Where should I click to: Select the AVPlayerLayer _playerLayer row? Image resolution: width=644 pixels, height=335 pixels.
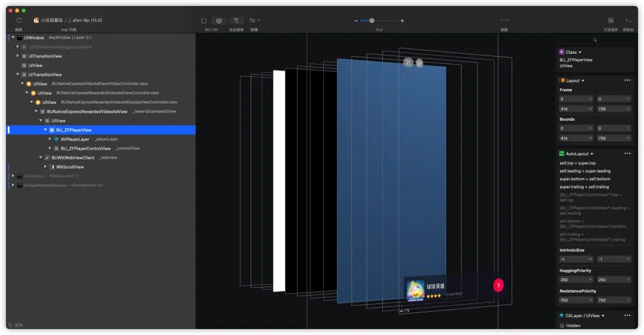click(101, 139)
